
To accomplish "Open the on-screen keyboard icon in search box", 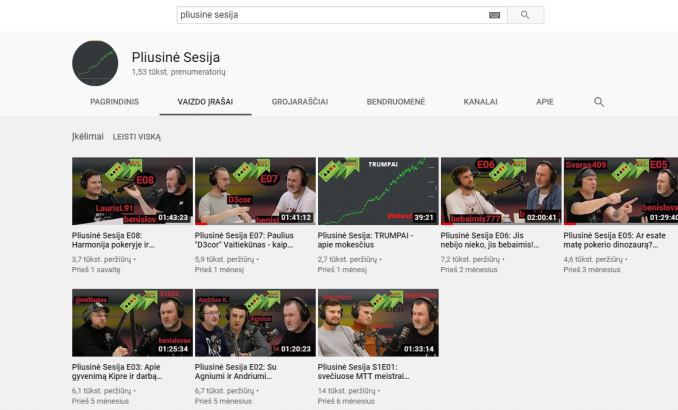I will coord(494,15).
